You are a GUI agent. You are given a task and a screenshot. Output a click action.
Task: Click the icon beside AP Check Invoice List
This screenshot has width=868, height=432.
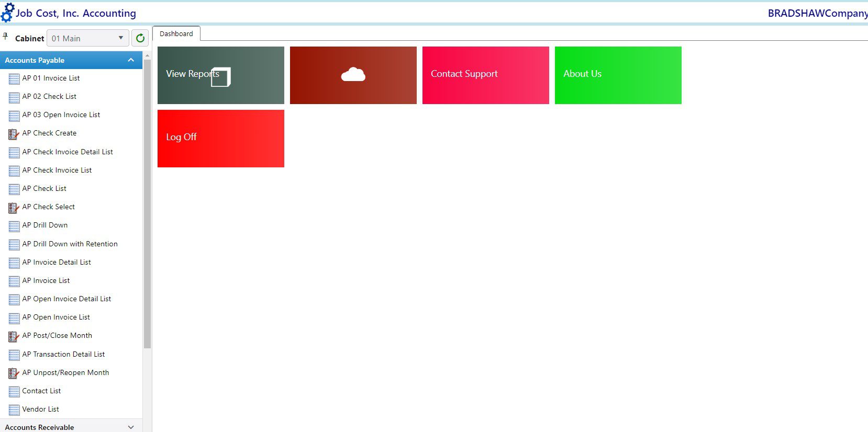[x=14, y=171]
